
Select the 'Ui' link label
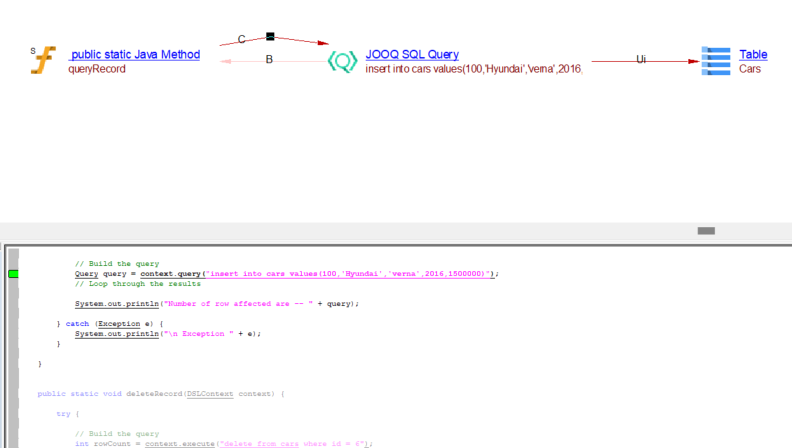pyautogui.click(x=641, y=60)
